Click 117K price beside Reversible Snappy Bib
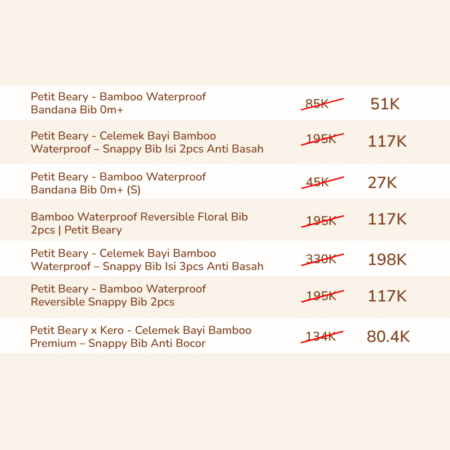Screen dimensions: 450x450 pyautogui.click(x=387, y=296)
